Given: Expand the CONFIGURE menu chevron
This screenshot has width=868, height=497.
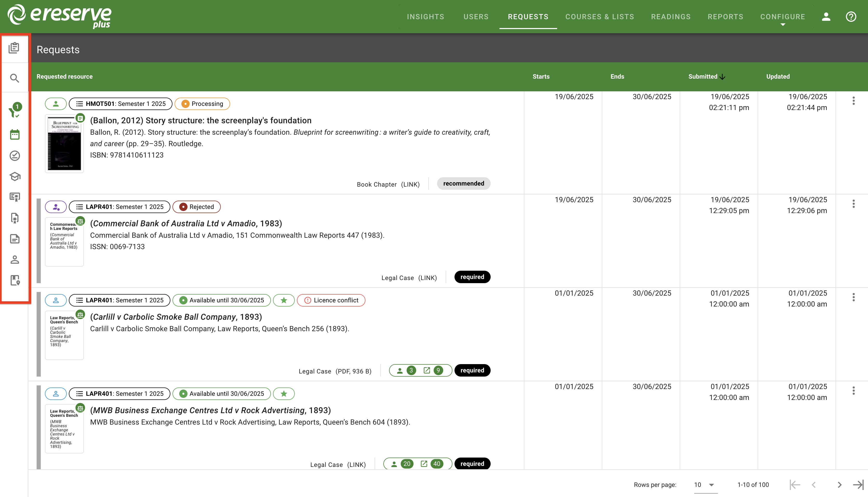Looking at the screenshot, I should (x=783, y=25).
